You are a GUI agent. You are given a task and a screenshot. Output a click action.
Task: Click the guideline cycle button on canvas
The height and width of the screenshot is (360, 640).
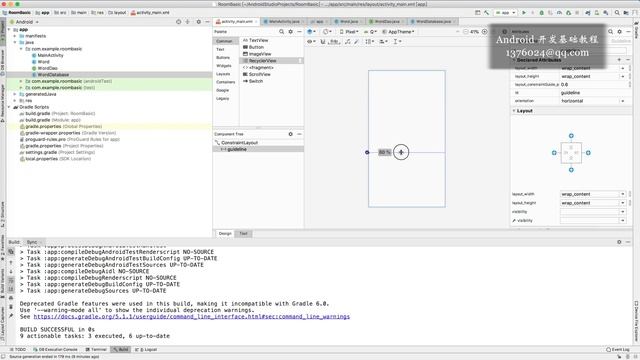[401, 152]
